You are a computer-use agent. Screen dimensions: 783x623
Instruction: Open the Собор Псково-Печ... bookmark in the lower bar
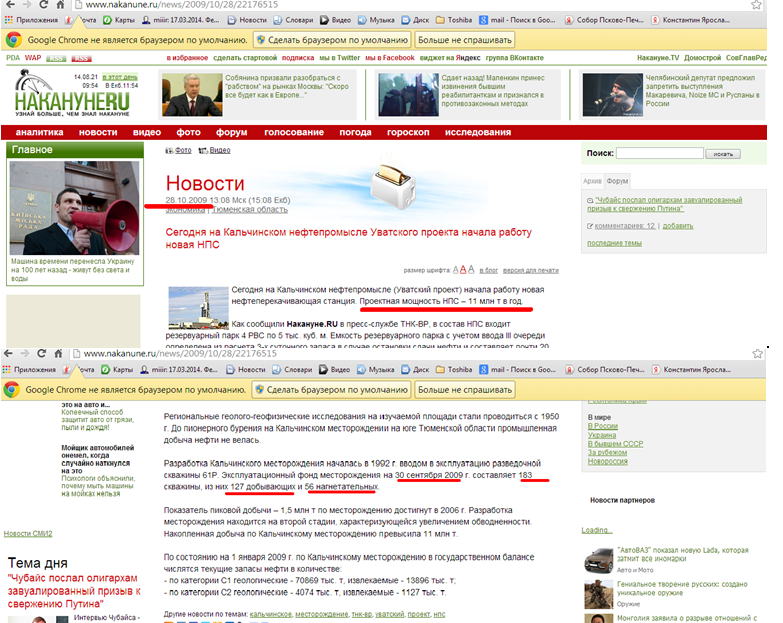(605, 370)
